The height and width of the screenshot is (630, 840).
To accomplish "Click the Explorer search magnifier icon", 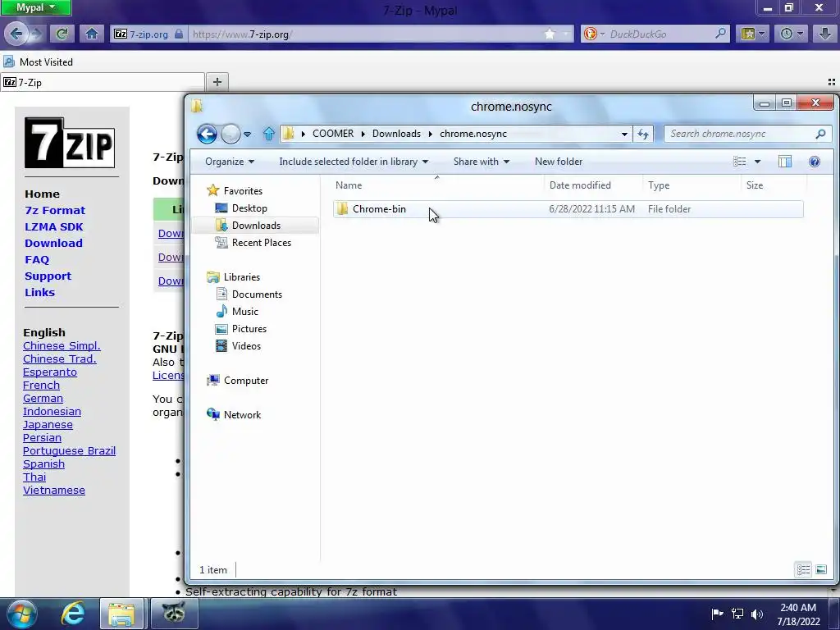I will [x=820, y=134].
